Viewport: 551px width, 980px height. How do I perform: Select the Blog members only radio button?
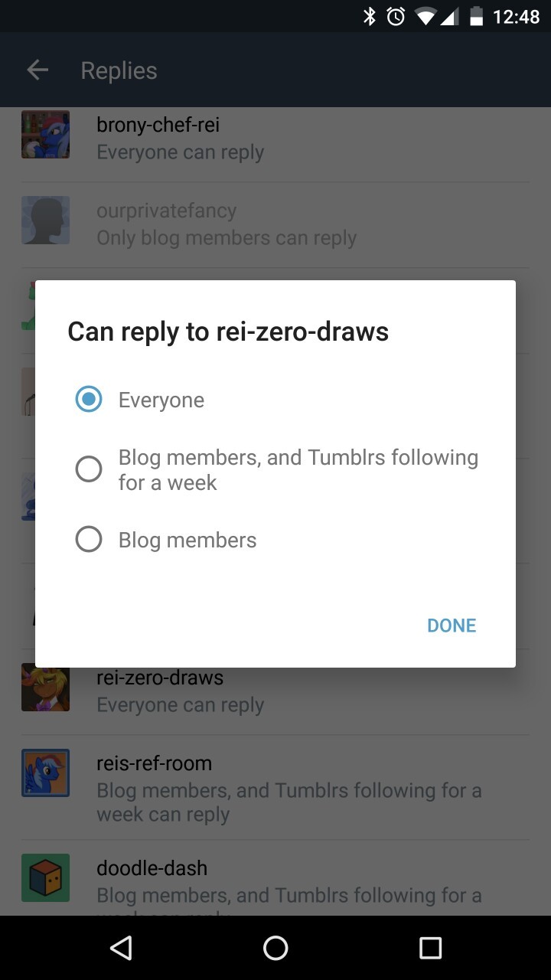(x=89, y=540)
